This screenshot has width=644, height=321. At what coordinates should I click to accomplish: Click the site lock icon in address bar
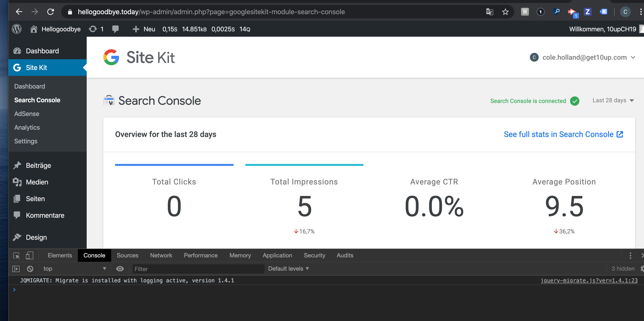click(70, 12)
